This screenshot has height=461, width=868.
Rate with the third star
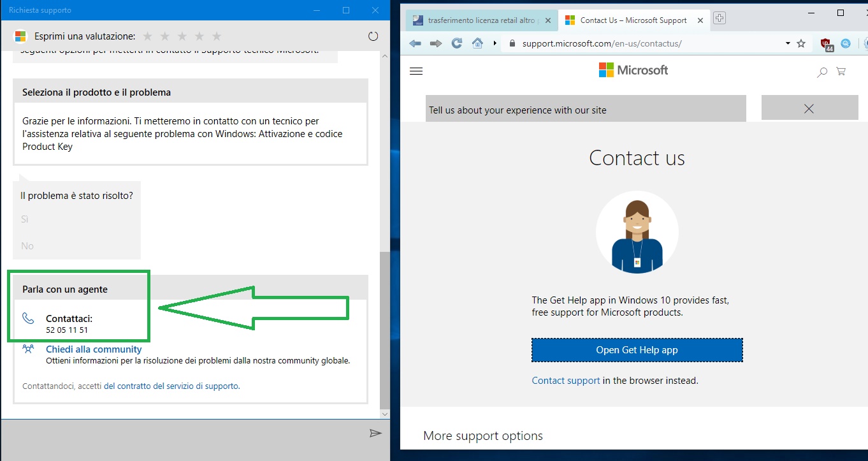pyautogui.click(x=182, y=36)
